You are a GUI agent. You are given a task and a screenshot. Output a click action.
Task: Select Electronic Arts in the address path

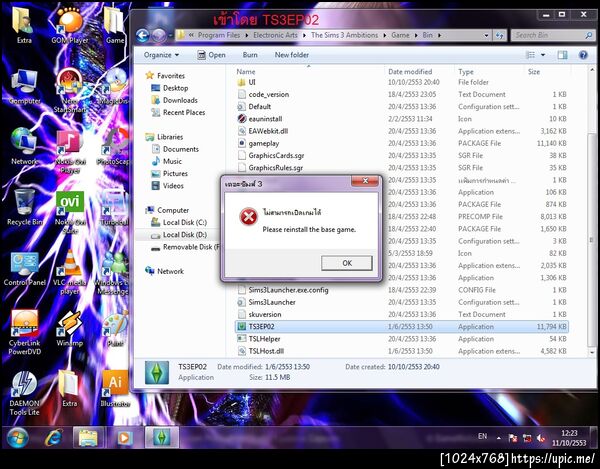[275, 35]
